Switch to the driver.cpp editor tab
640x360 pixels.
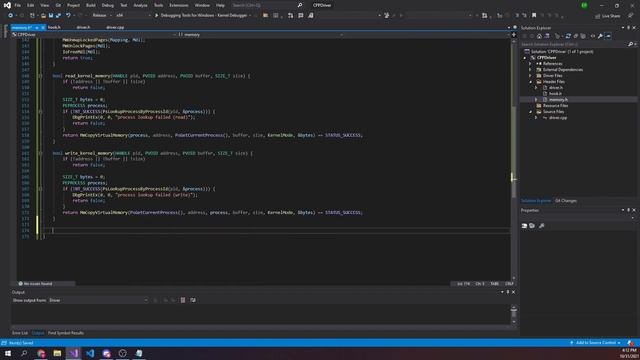(x=115, y=27)
